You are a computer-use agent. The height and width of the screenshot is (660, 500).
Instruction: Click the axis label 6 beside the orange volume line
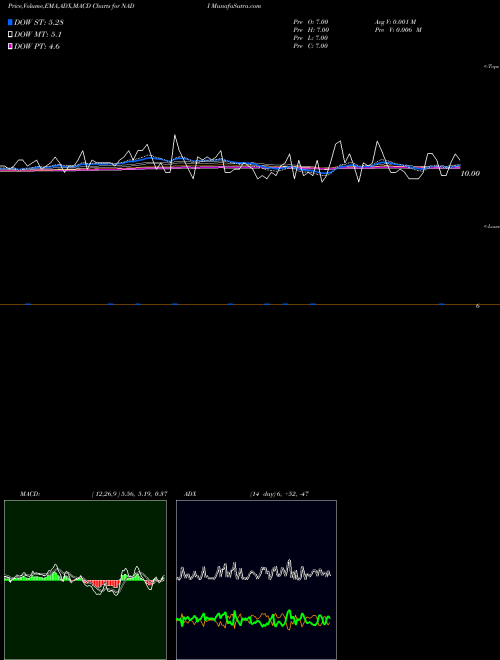click(478, 306)
